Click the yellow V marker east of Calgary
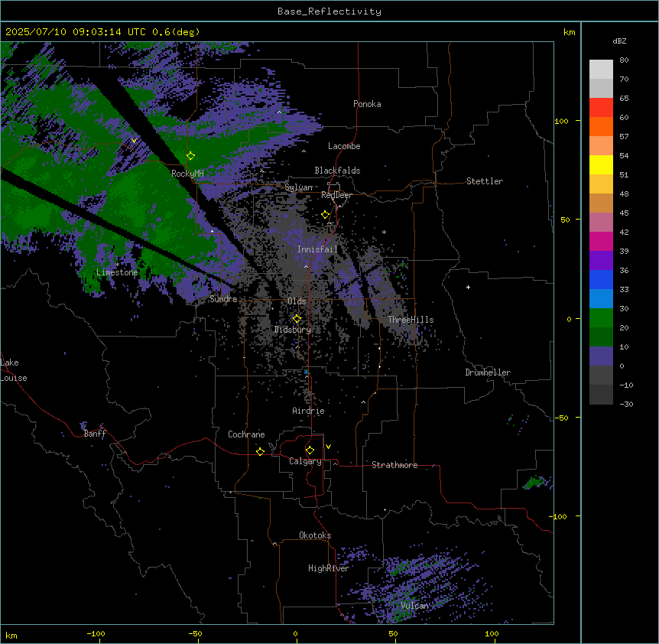 328,447
